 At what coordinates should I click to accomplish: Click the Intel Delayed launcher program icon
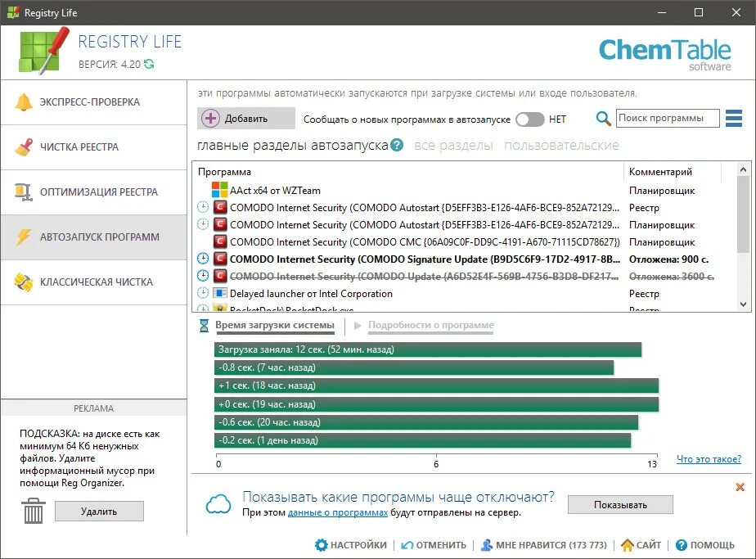click(x=220, y=293)
